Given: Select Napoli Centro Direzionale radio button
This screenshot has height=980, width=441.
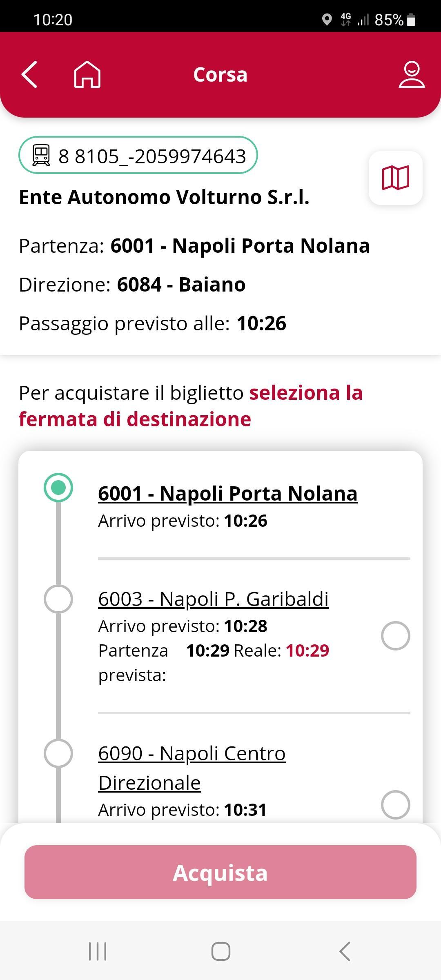Looking at the screenshot, I should 395,805.
